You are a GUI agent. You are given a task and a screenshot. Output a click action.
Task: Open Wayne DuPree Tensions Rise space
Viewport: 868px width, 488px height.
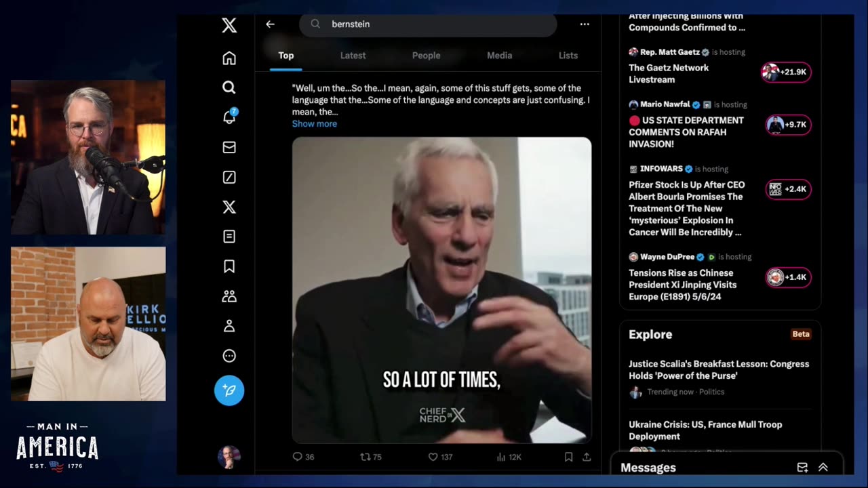click(x=682, y=285)
